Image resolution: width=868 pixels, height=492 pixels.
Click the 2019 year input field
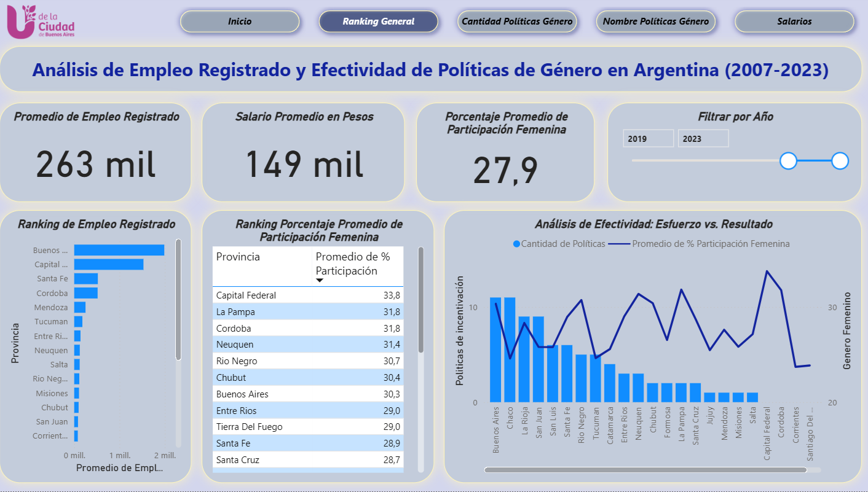click(648, 138)
